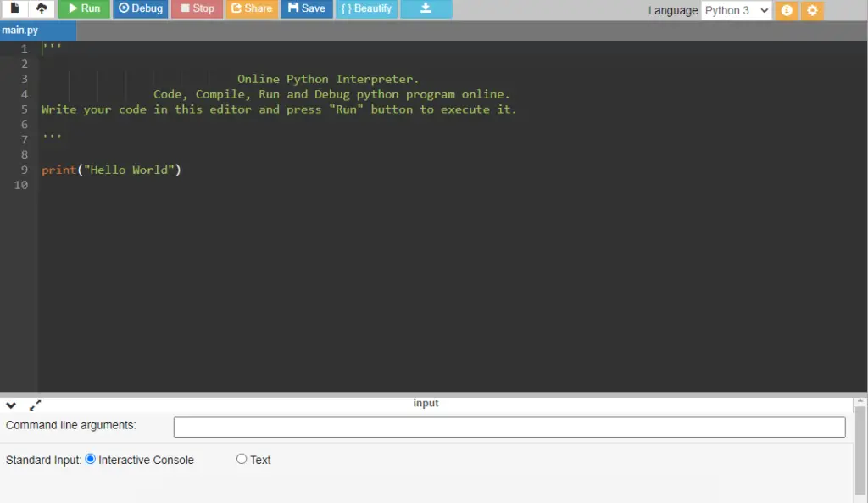Click the Command line arguments field
868x503 pixels.
click(x=509, y=427)
